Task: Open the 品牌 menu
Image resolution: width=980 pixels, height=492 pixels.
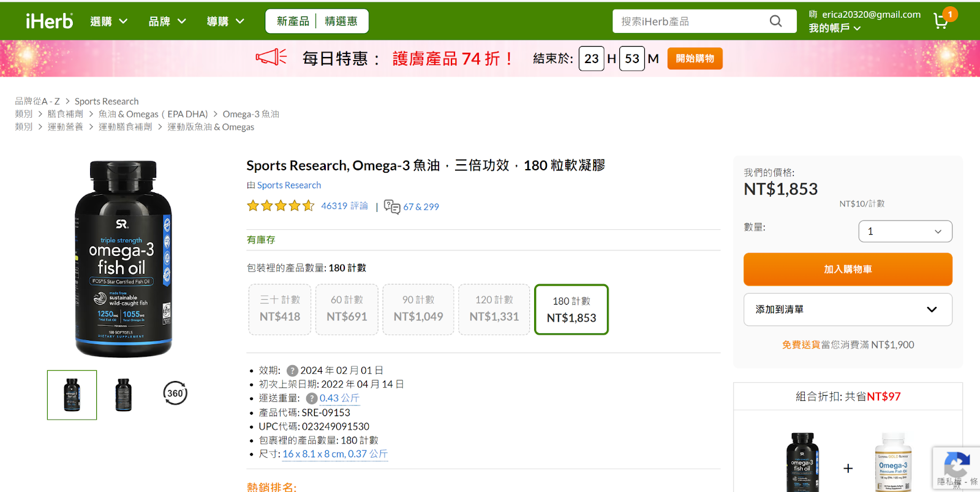Action: 167,21
